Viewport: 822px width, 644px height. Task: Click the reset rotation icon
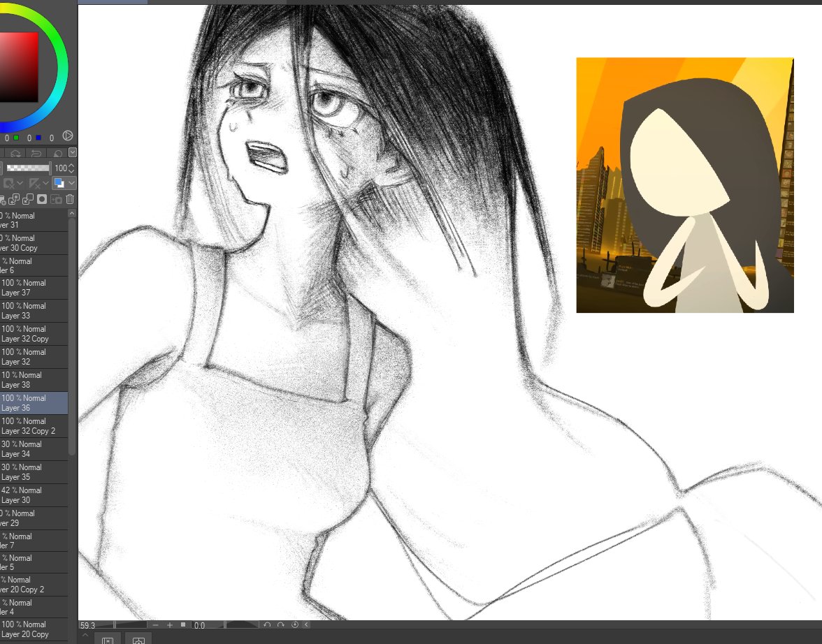tap(295, 624)
